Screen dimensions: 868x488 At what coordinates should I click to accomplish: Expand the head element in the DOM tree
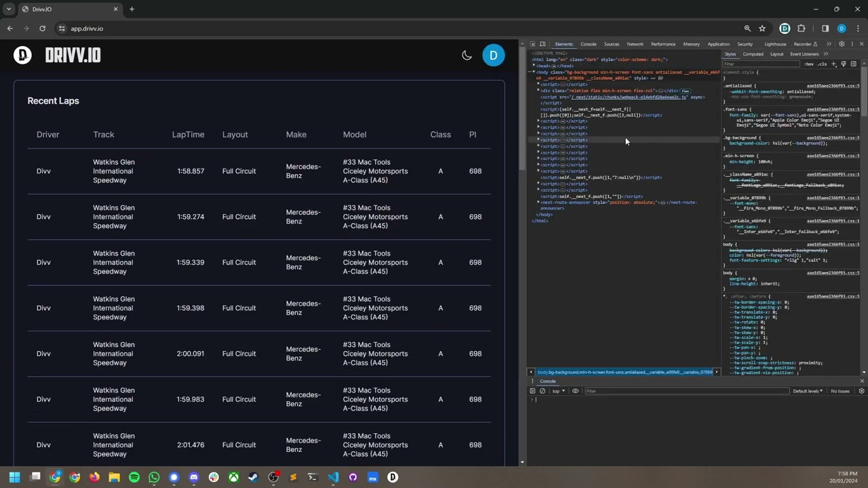coord(534,66)
